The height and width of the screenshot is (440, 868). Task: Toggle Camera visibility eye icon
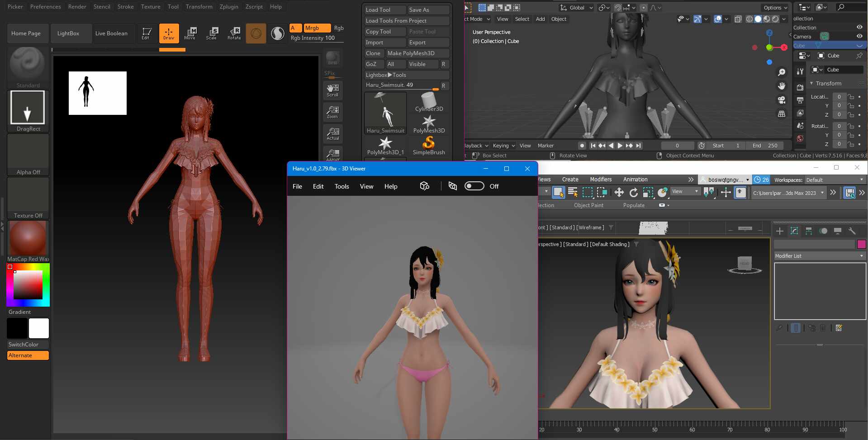coord(859,37)
